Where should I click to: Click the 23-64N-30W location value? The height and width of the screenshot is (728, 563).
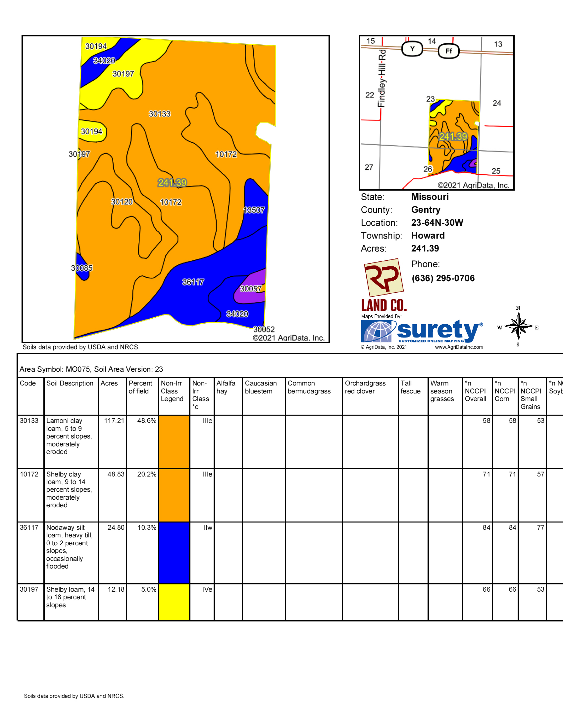click(x=437, y=222)
